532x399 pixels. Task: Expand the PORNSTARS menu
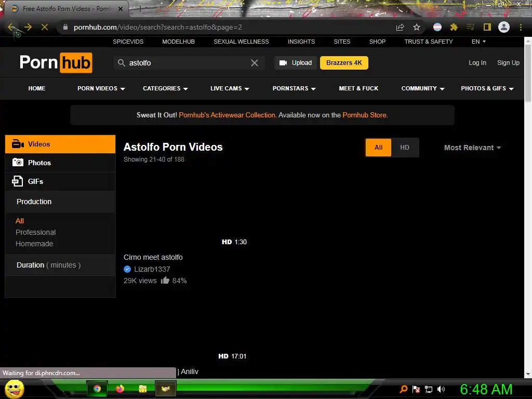click(294, 88)
